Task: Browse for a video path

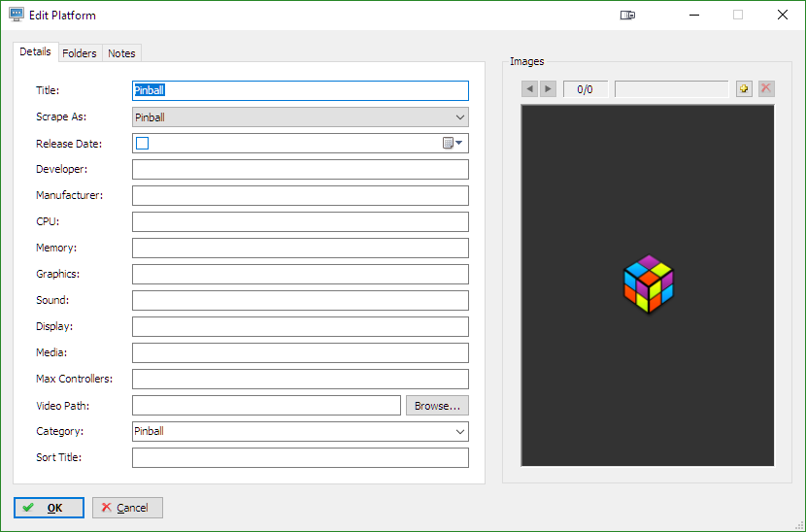Action: click(x=437, y=406)
